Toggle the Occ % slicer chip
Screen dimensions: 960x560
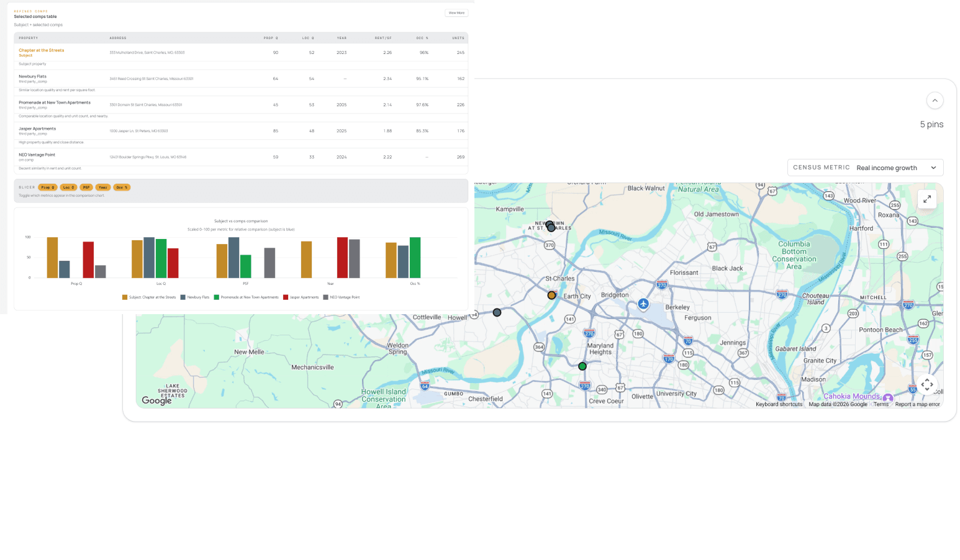tap(122, 187)
